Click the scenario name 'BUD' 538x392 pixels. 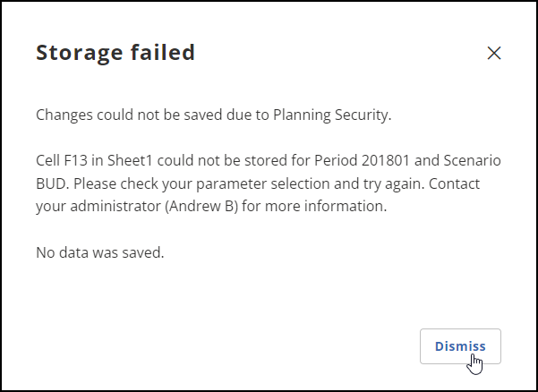[x=49, y=183]
